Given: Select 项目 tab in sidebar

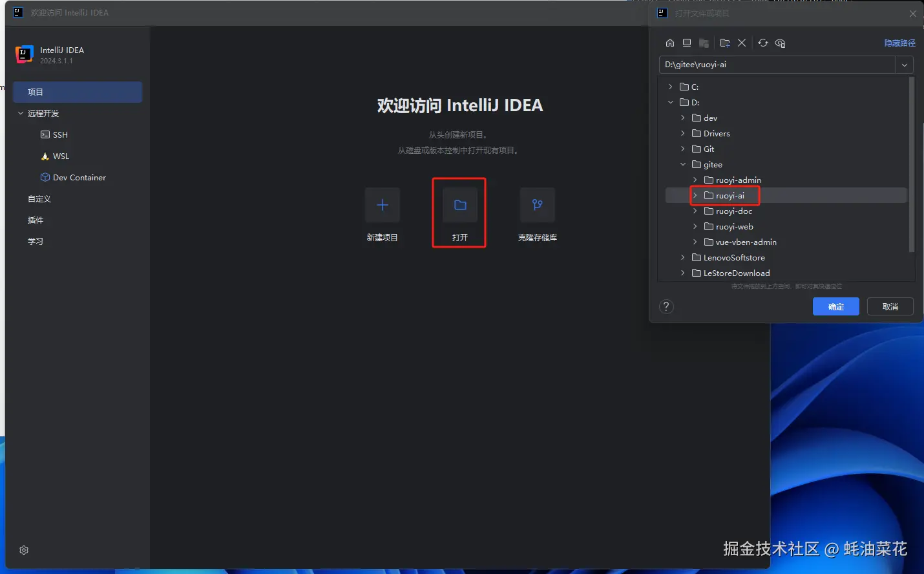Looking at the screenshot, I should 78,92.
